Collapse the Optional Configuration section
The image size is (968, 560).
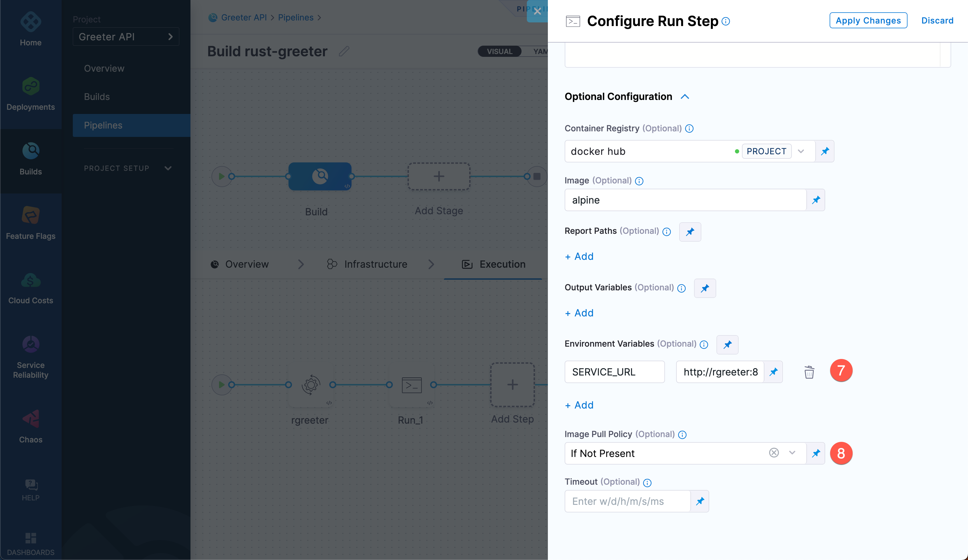(686, 97)
